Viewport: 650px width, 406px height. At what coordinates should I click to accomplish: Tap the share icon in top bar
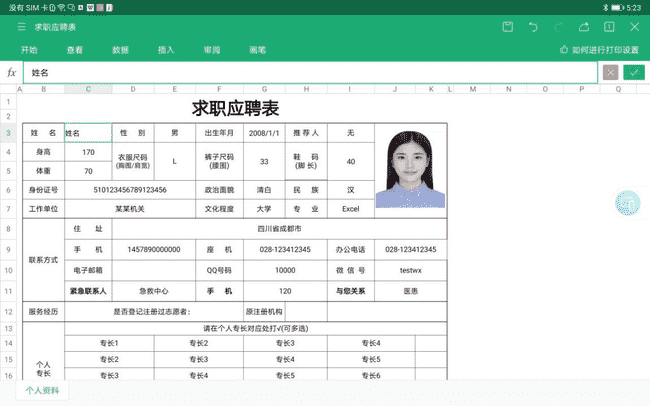click(585, 26)
